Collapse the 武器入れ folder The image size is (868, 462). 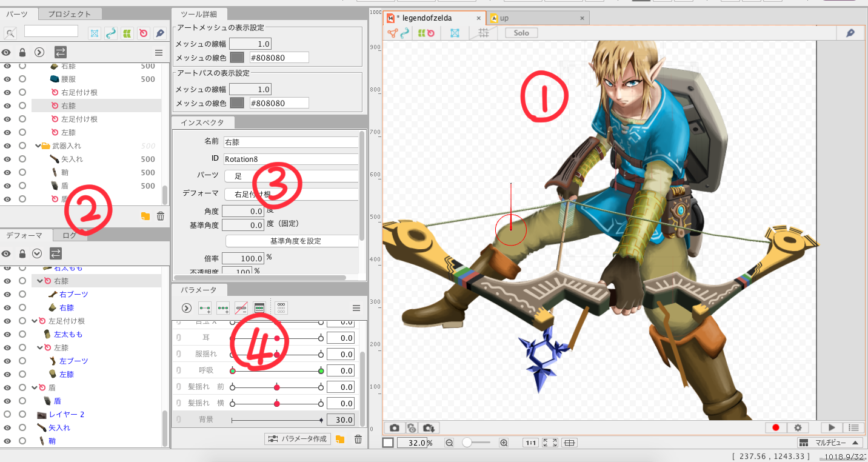coord(38,146)
